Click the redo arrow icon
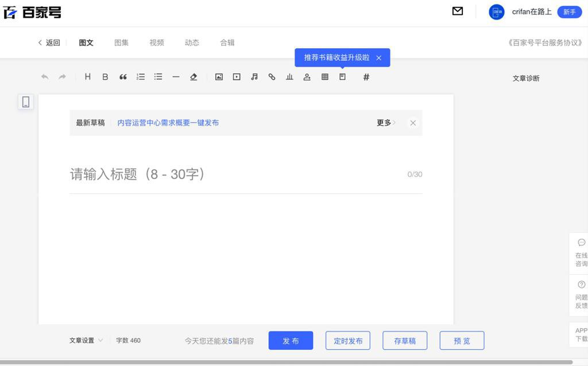The image size is (588, 366). [62, 77]
